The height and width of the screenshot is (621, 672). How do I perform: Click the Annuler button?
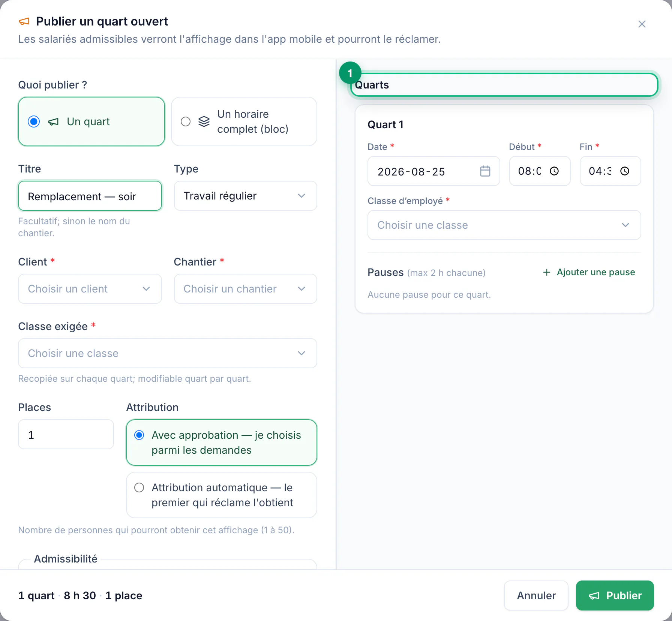tap(536, 595)
